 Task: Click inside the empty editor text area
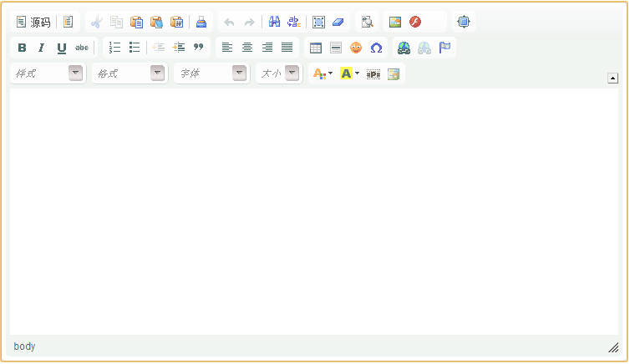click(x=313, y=209)
